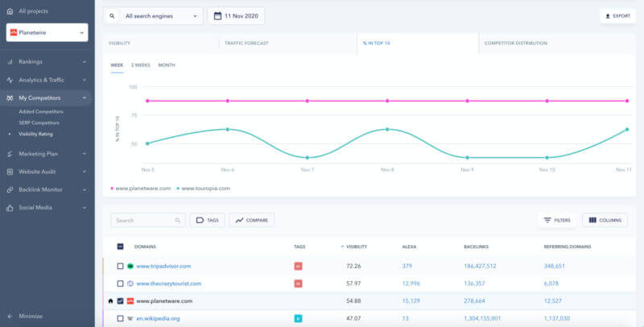The height and width of the screenshot is (327, 644).
Task: Click the Backlink Monitor link icon
Action: tap(10, 190)
